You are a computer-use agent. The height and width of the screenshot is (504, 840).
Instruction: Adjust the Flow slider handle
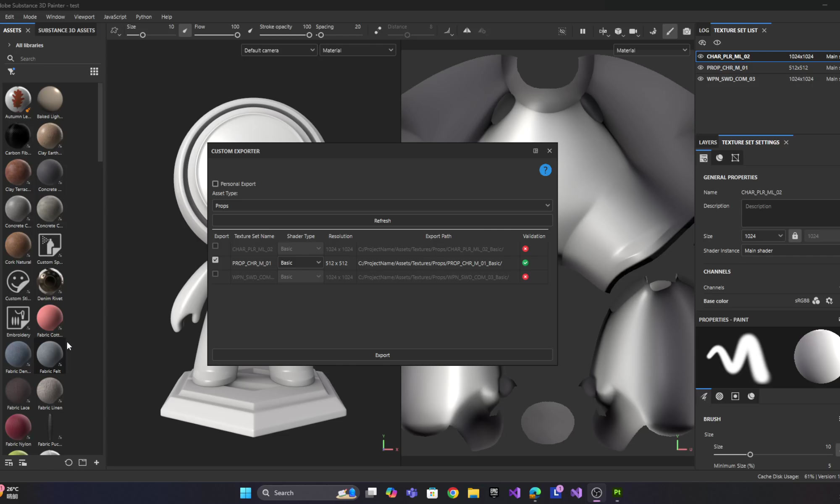coord(237,35)
